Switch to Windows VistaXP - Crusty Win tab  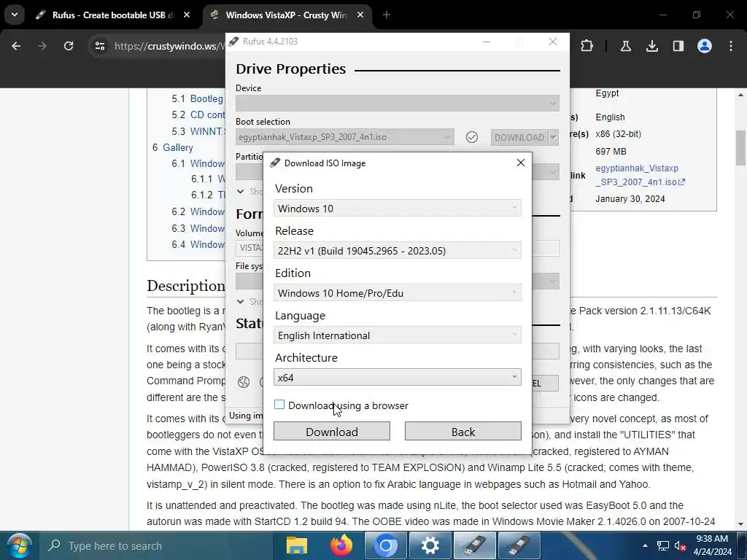click(286, 15)
